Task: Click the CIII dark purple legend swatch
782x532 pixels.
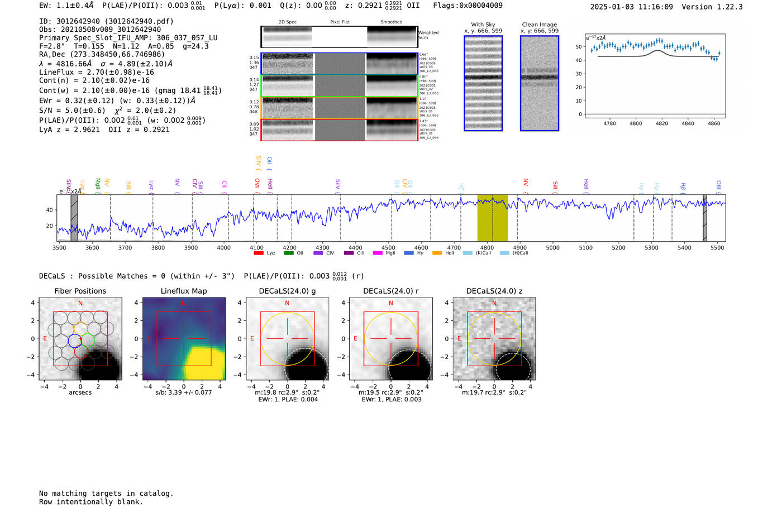Action: click(x=349, y=253)
